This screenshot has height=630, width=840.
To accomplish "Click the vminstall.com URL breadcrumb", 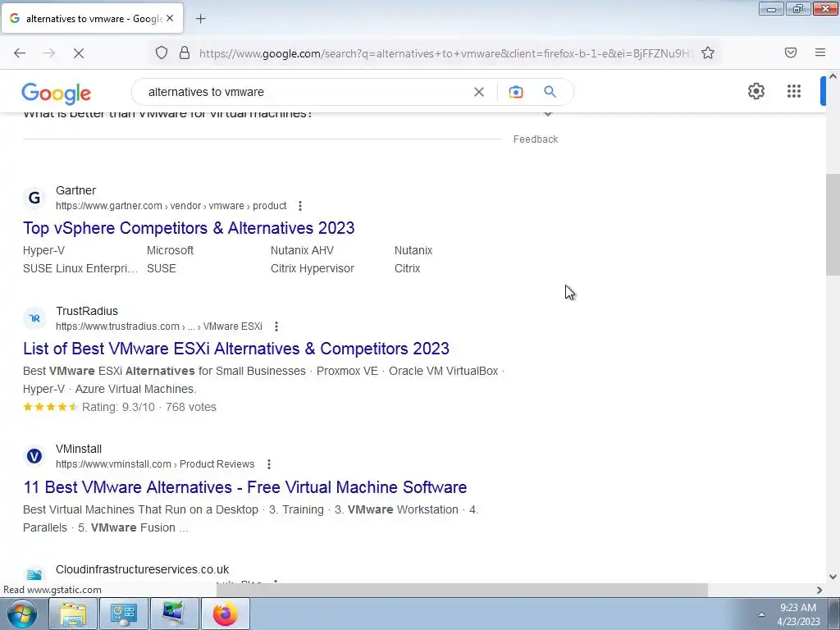I will pos(155,464).
